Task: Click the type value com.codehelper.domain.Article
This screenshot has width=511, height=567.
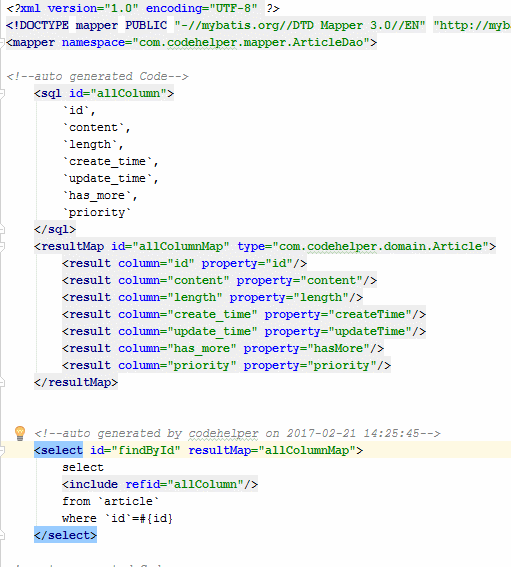Action: (380, 247)
